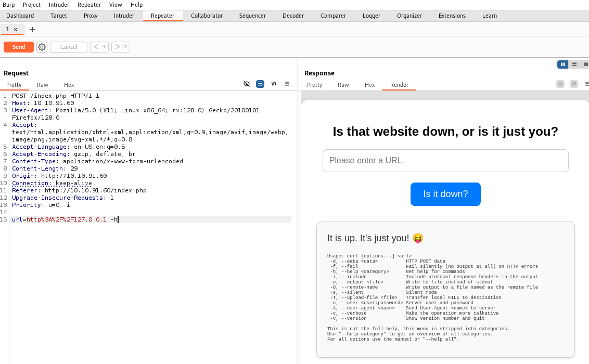Toggle word wrap in Request editor

(260, 84)
